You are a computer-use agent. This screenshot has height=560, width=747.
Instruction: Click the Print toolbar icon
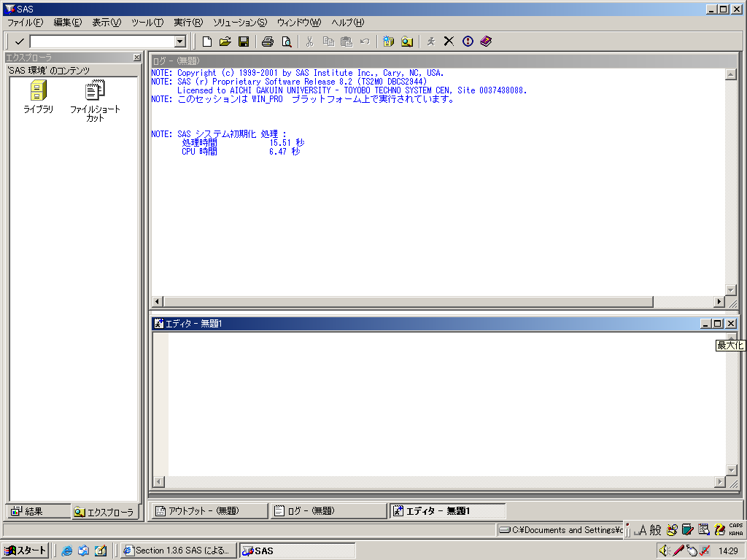(268, 42)
